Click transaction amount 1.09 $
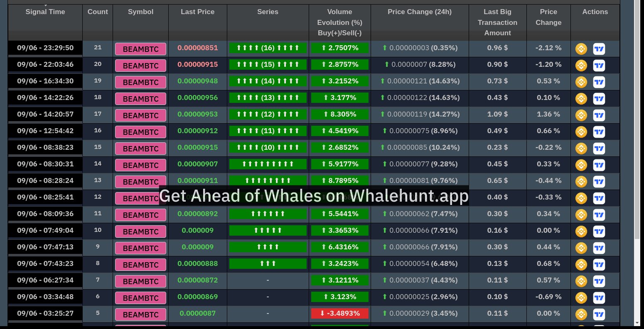 point(497,114)
